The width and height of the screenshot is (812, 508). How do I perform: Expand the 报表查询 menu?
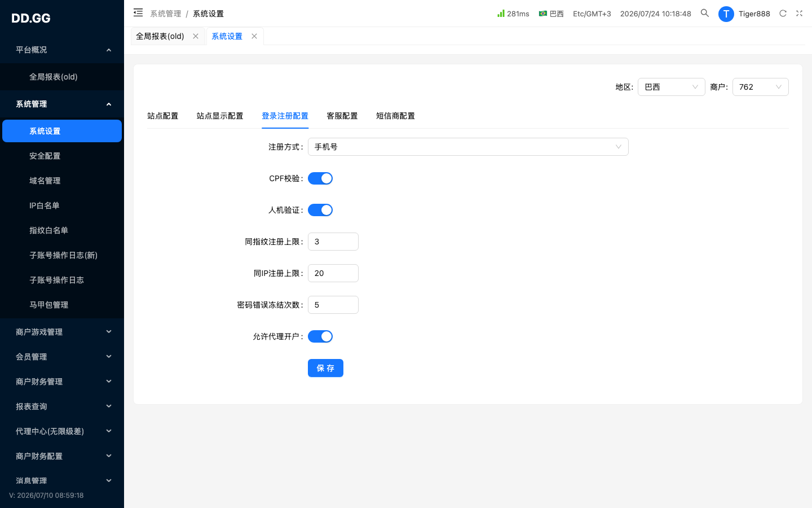point(62,406)
